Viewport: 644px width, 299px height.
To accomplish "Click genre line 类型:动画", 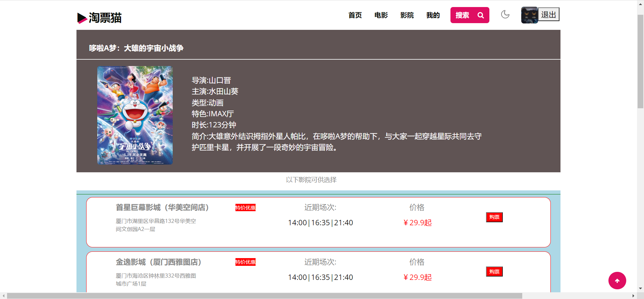I will tap(208, 103).
